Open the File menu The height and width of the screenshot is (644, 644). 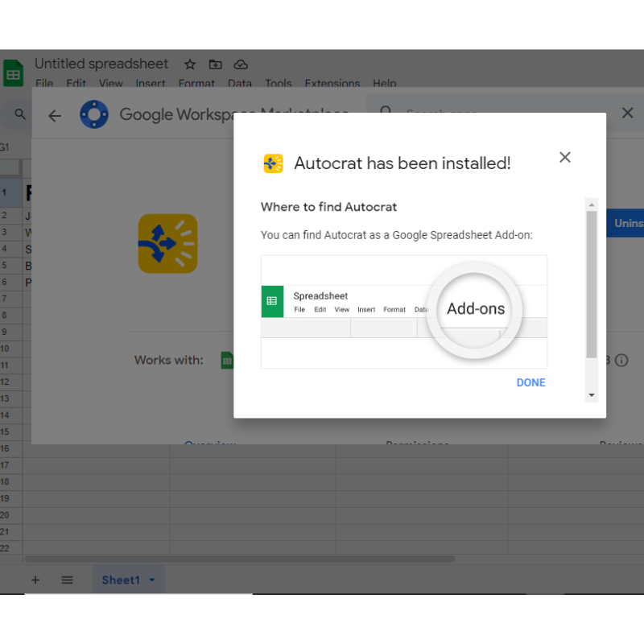click(x=44, y=83)
